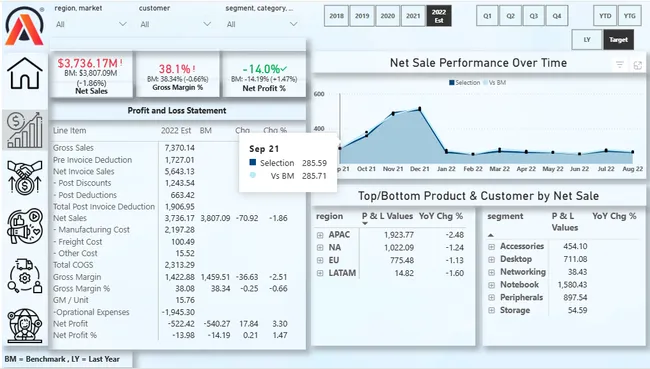Click the Notebook value 1,580.43

click(x=572, y=285)
